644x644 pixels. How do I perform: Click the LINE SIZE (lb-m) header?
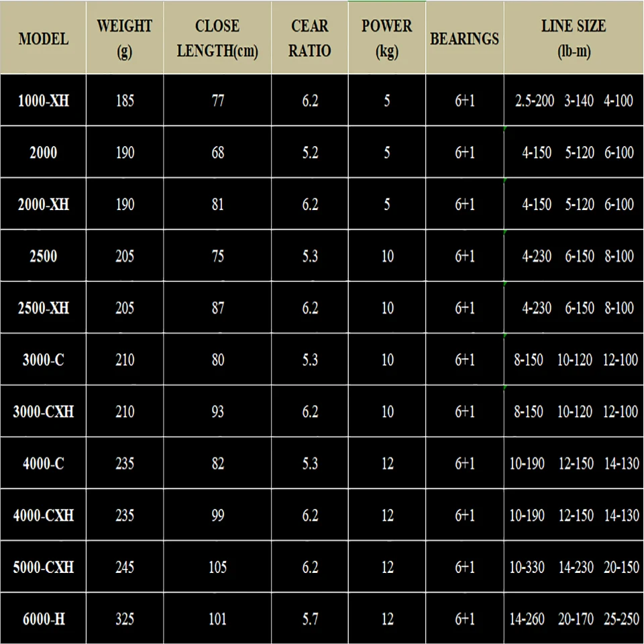(574, 38)
